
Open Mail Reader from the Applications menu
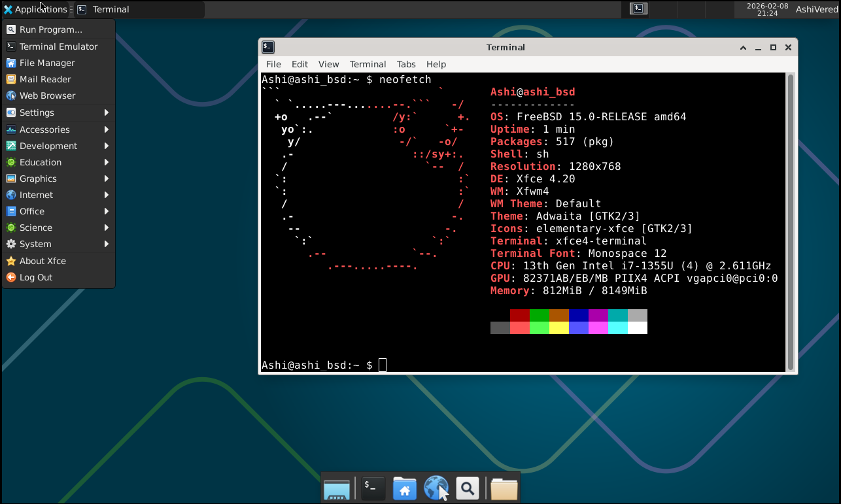tap(44, 79)
